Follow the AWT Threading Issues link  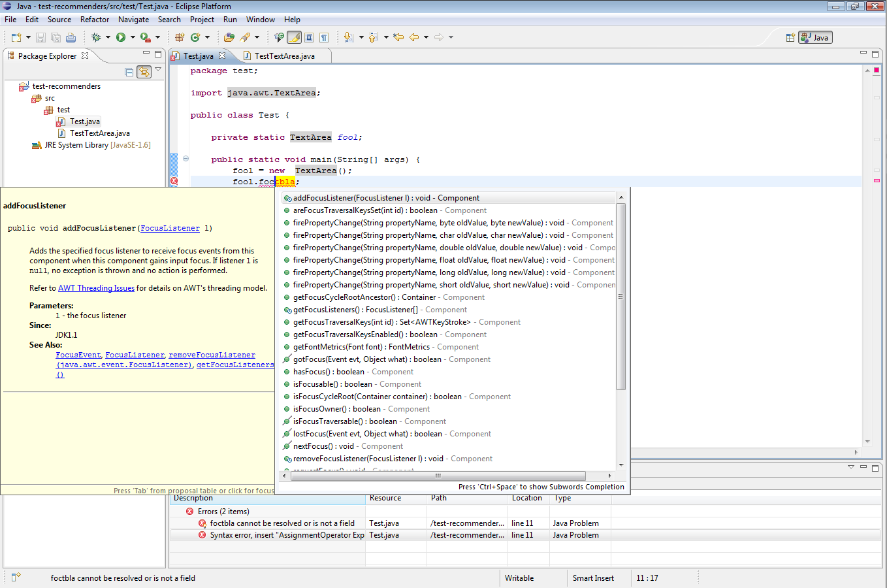pyautogui.click(x=96, y=288)
